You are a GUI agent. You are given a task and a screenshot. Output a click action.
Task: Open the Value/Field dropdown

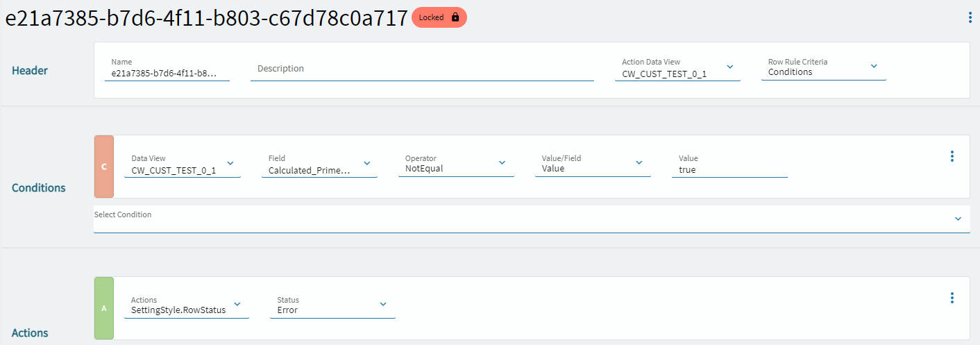(593, 165)
